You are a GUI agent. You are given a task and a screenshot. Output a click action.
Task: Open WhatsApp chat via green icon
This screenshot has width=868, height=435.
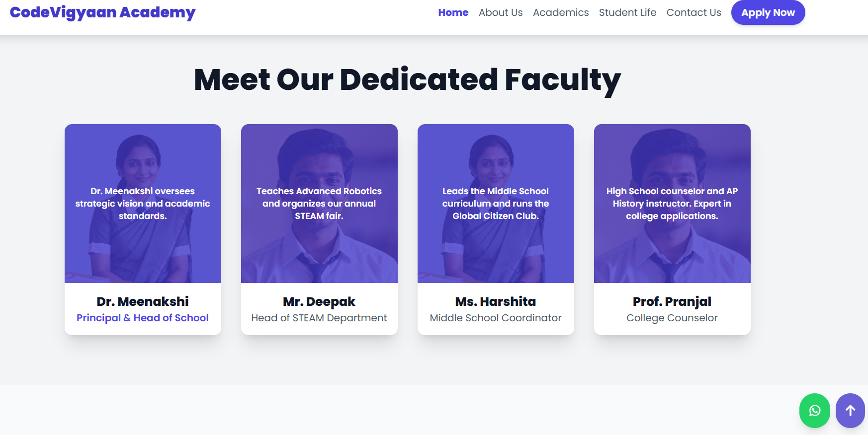[x=814, y=411]
